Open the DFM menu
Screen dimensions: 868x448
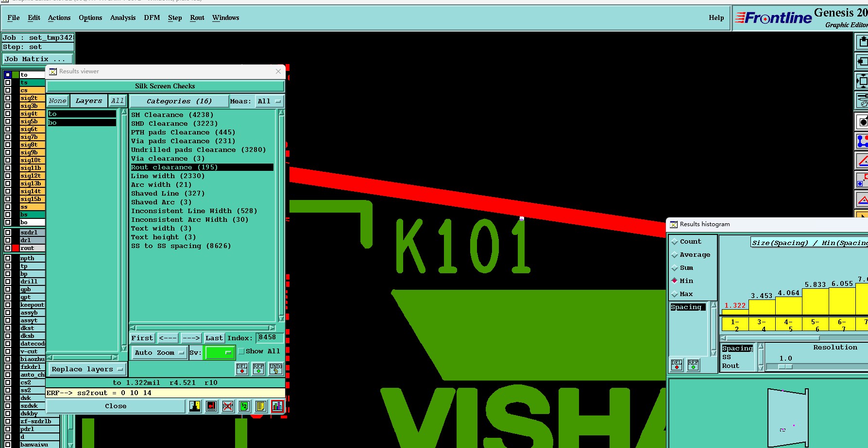tap(152, 17)
